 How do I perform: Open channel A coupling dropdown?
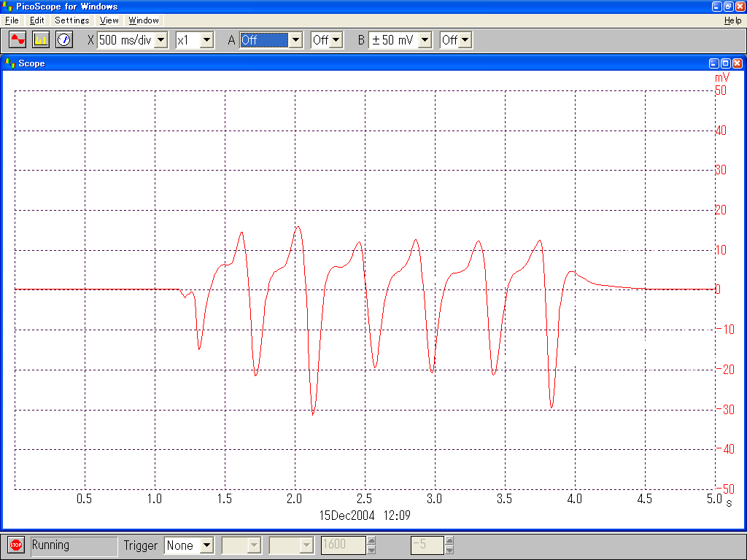pyautogui.click(x=336, y=40)
